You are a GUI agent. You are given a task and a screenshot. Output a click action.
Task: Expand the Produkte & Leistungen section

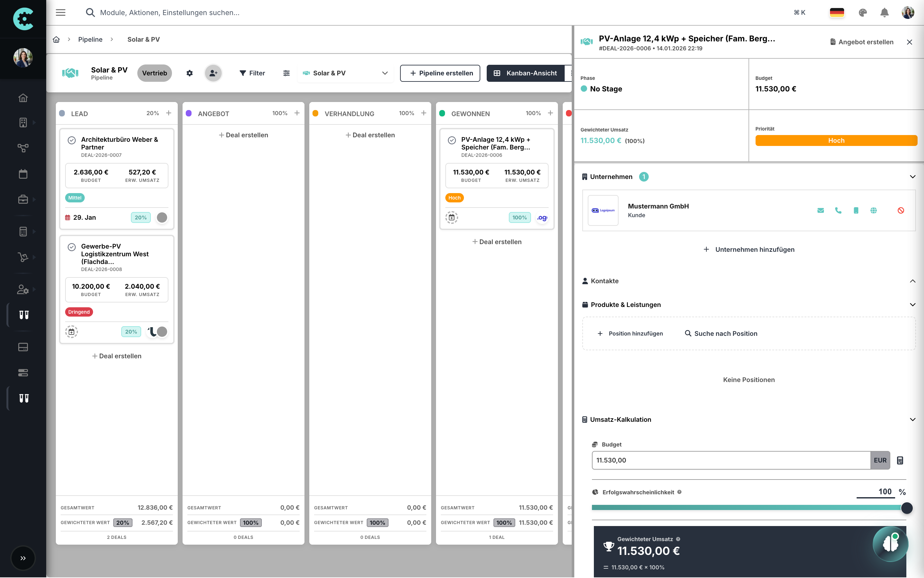coord(912,305)
